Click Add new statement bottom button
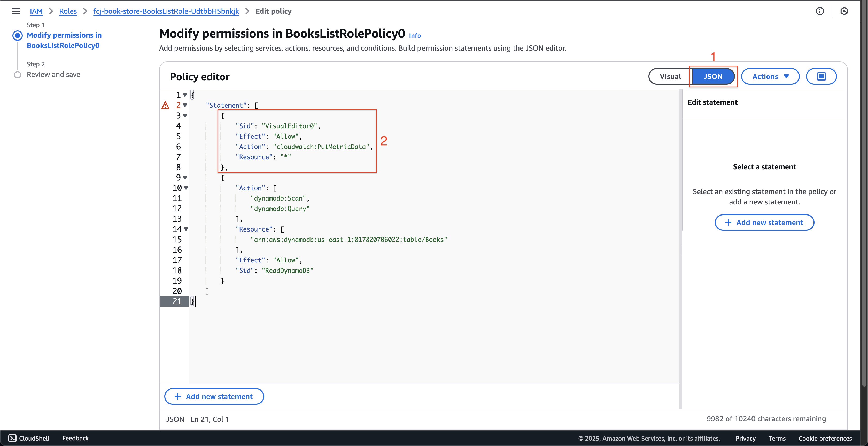This screenshot has height=446, width=868. 214,396
